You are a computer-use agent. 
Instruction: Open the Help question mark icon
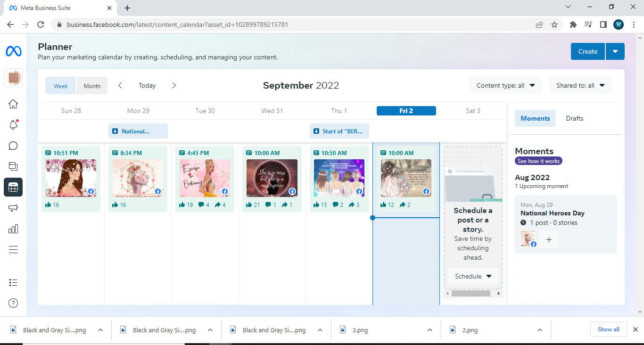[x=13, y=303]
